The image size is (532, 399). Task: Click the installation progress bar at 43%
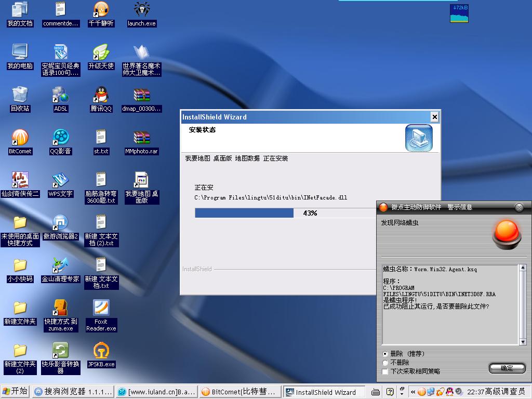[285, 212]
